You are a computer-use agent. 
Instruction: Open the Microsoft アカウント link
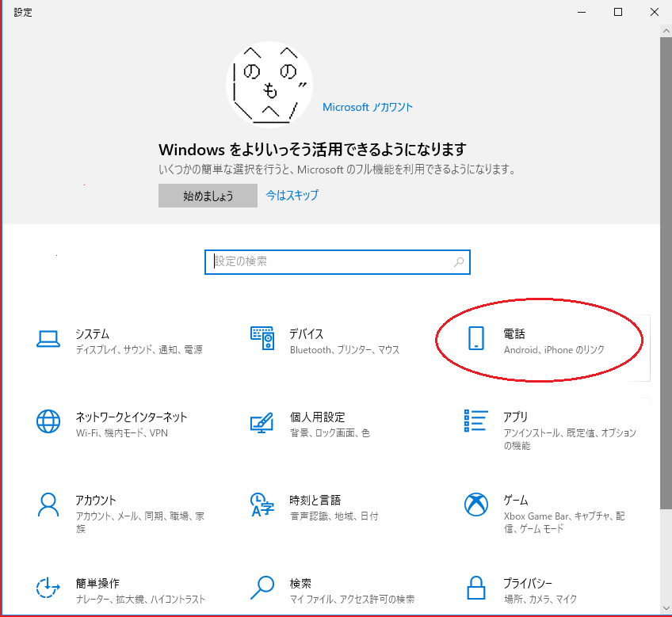pos(367,107)
